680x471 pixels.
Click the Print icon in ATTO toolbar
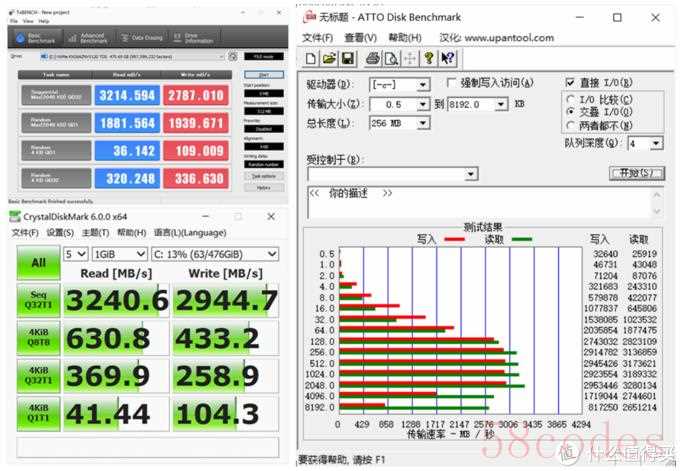372,58
